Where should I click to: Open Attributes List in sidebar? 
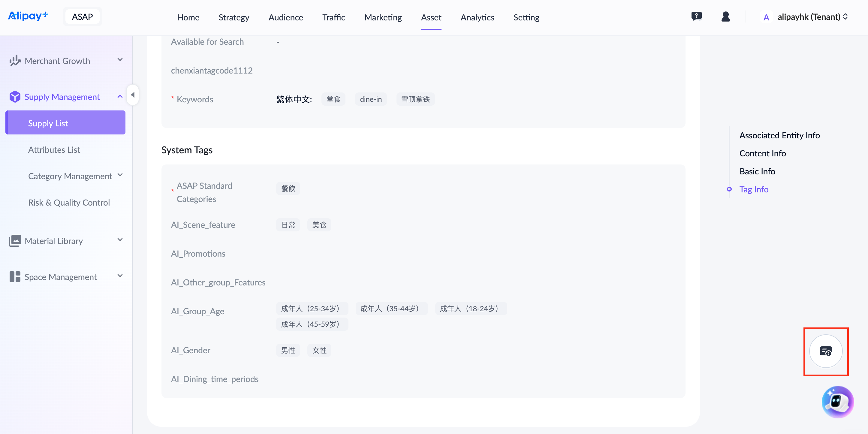pos(54,149)
